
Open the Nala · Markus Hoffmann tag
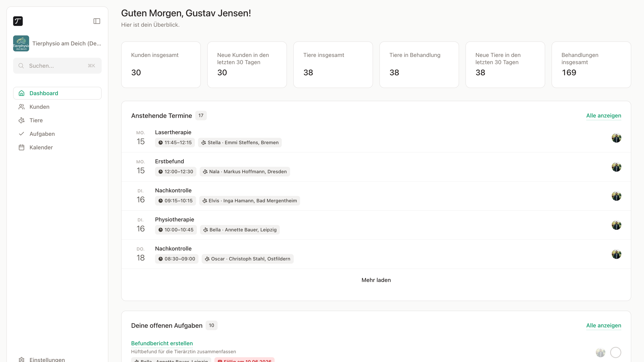click(245, 172)
